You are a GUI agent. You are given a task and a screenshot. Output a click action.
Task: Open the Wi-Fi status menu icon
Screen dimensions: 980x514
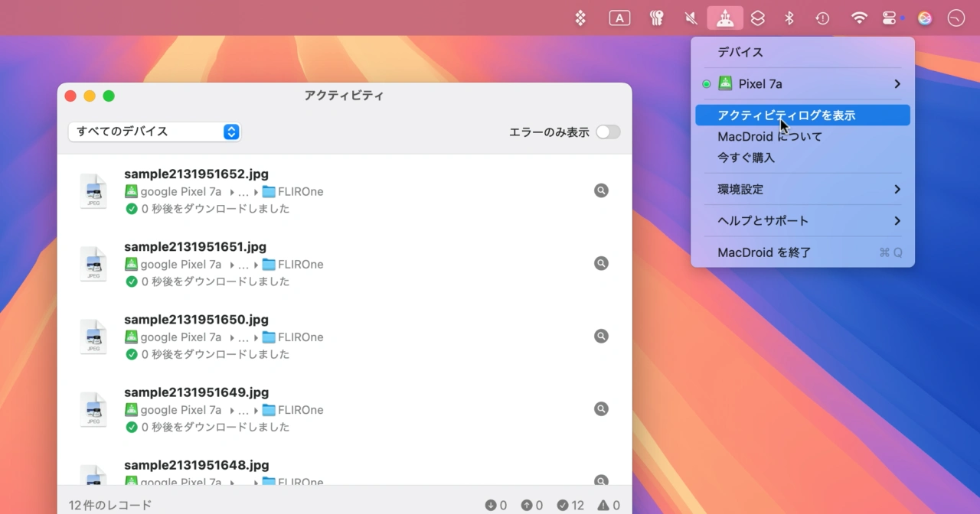point(860,18)
